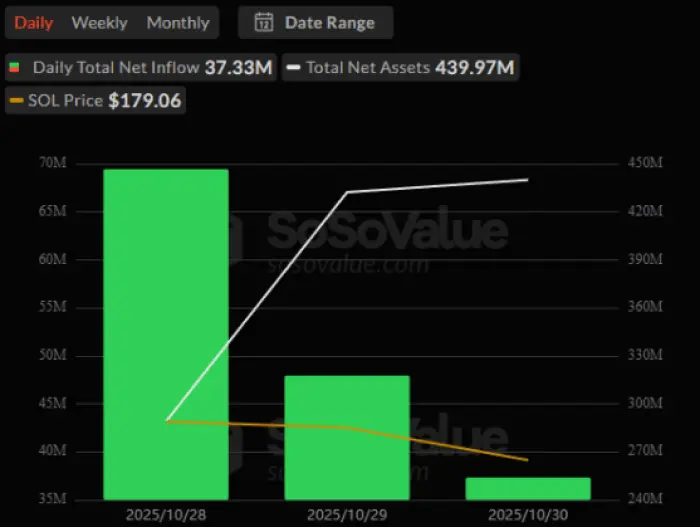Select the green bar for 2025/10/28
This screenshot has width=700, height=527.
[x=166, y=335]
